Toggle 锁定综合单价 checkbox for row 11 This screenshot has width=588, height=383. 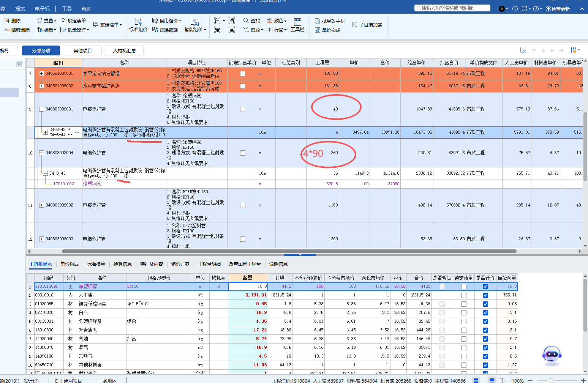pos(243,205)
